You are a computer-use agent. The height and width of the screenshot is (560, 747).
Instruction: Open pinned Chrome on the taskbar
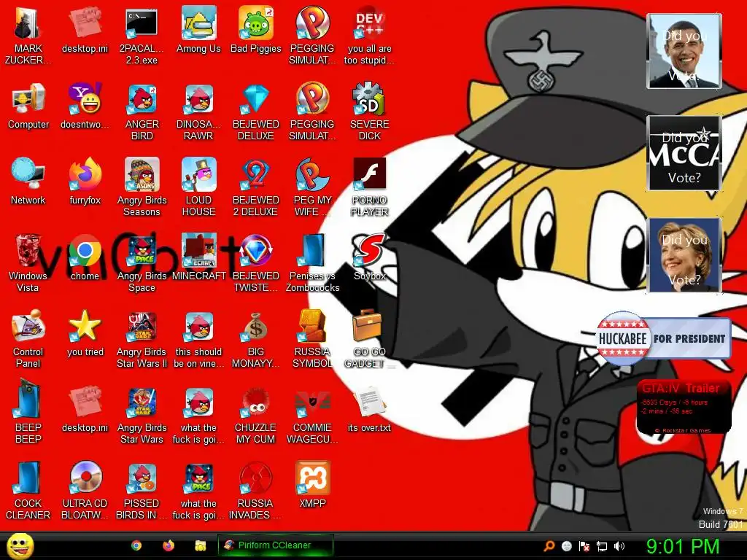tap(136, 545)
